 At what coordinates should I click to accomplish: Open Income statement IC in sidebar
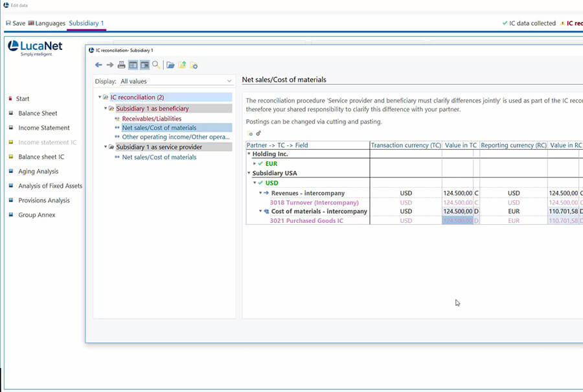click(x=47, y=142)
